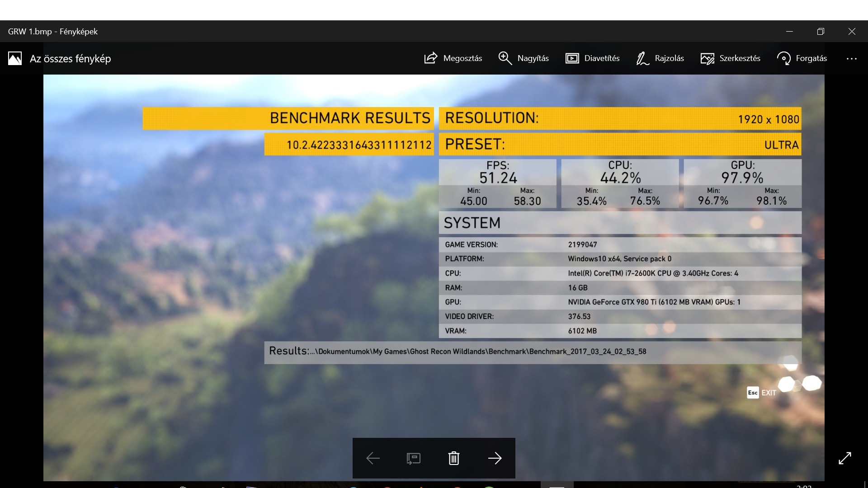Viewport: 868px width, 488px height.
Task: Click the CPU min value 35.4%
Action: [x=591, y=201]
